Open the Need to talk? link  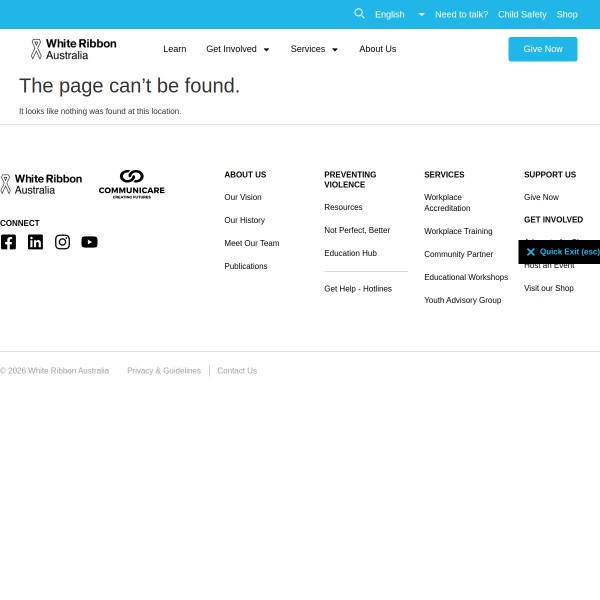[461, 15]
